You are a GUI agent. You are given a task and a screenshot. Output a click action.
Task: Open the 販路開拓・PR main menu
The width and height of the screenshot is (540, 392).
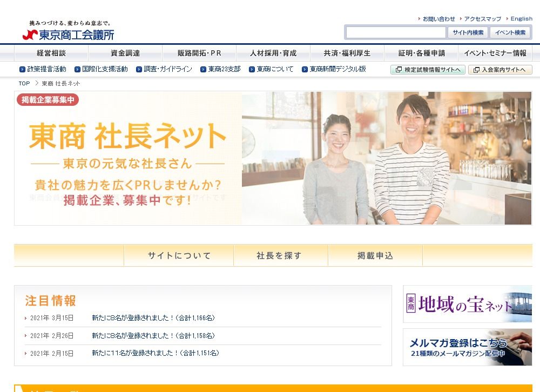[199, 53]
